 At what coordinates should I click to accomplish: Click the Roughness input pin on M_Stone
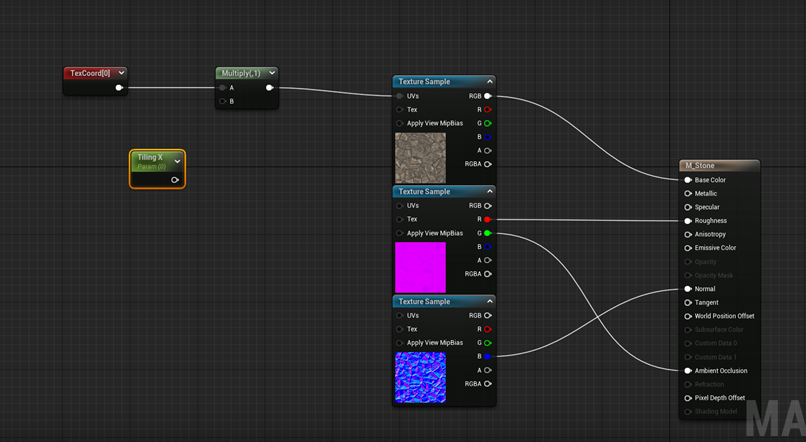(x=688, y=221)
